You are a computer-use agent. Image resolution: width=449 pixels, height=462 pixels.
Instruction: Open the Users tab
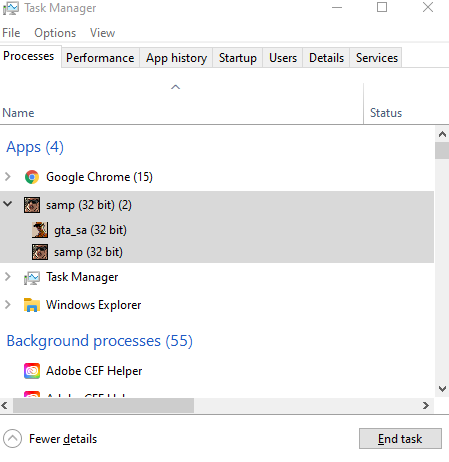283,58
